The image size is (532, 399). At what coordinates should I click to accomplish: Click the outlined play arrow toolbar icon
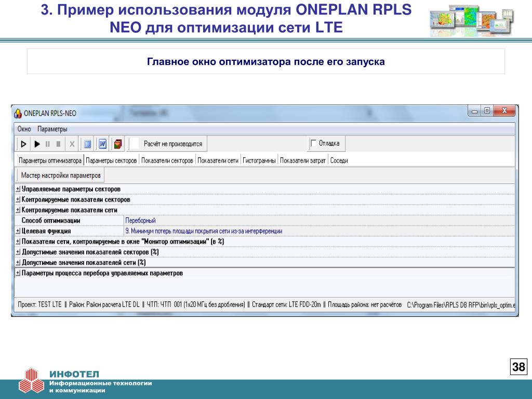tap(23, 144)
